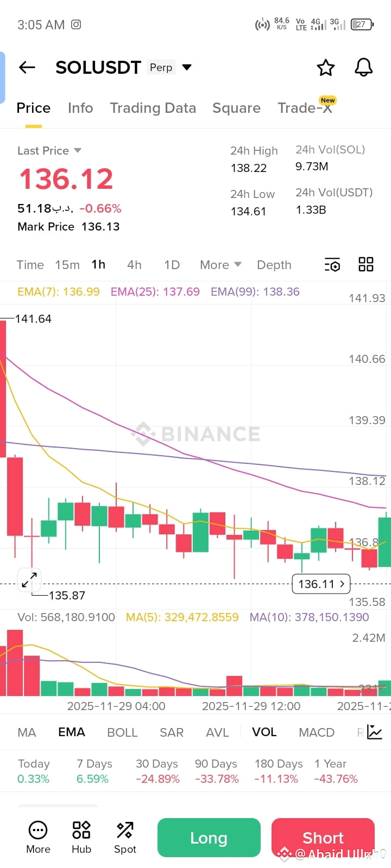Tap the hotspot icon in status bar
The width and height of the screenshot is (391, 868).
click(262, 24)
